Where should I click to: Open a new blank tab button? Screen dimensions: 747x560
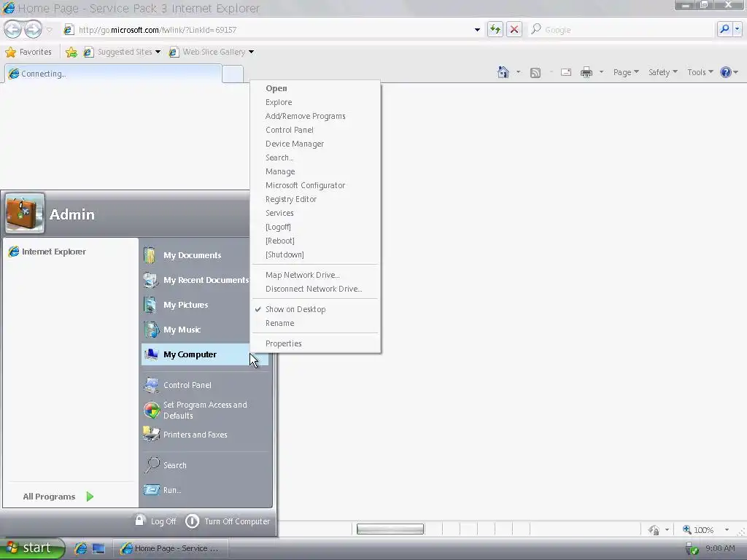click(233, 74)
